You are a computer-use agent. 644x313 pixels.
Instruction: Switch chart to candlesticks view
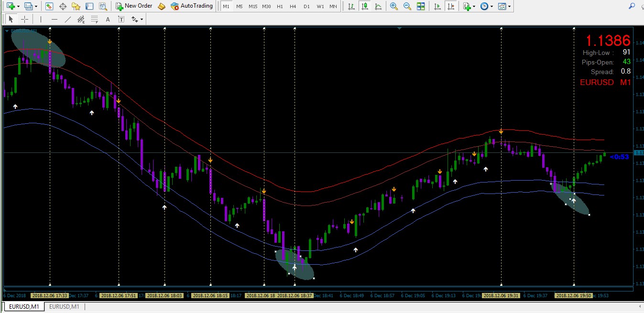pos(365,6)
